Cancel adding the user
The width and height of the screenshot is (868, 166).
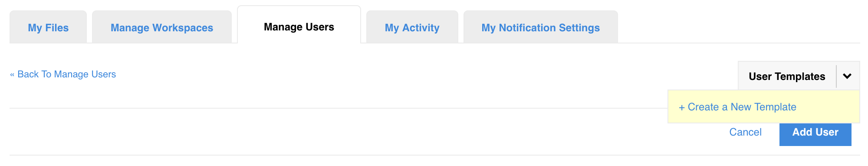pos(745,132)
